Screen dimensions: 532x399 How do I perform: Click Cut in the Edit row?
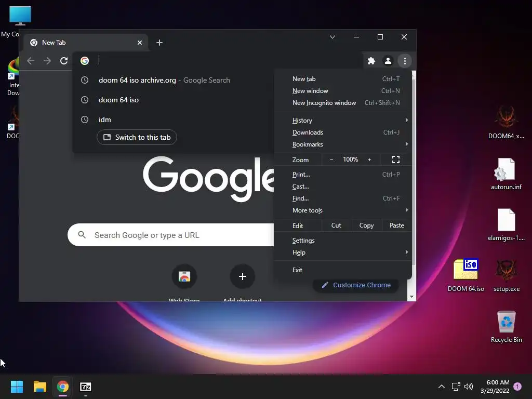pyautogui.click(x=336, y=225)
